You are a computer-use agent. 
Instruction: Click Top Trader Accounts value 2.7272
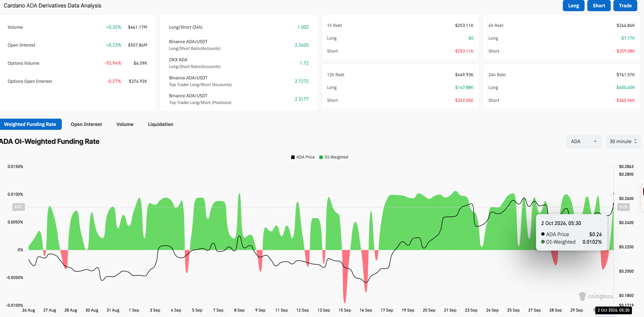pos(301,81)
